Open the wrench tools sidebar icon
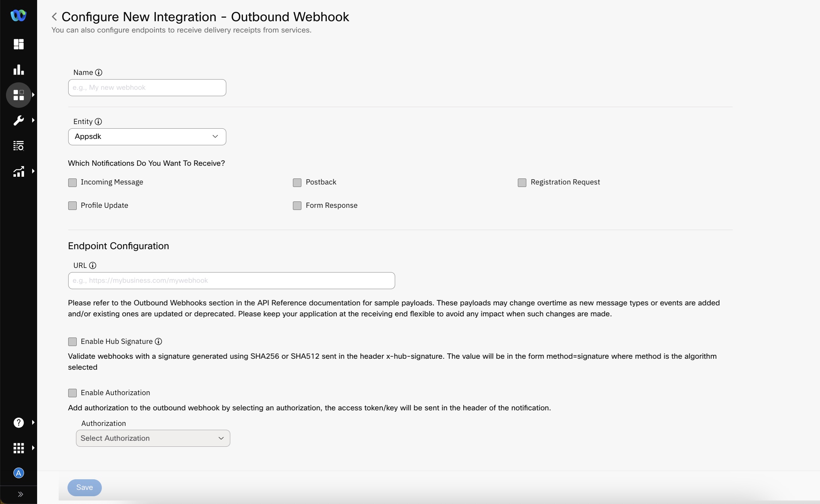Viewport: 820px width, 504px height. [18, 121]
